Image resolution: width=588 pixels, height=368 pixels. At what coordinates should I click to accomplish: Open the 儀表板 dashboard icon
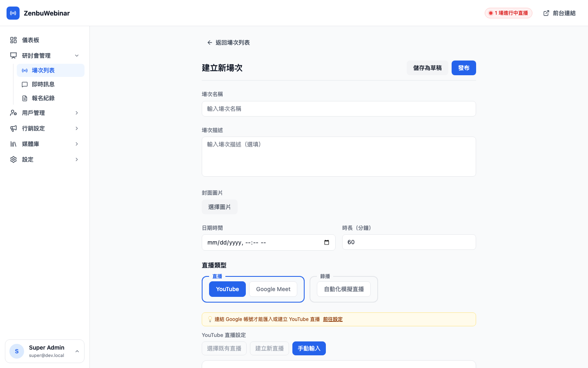(13, 40)
